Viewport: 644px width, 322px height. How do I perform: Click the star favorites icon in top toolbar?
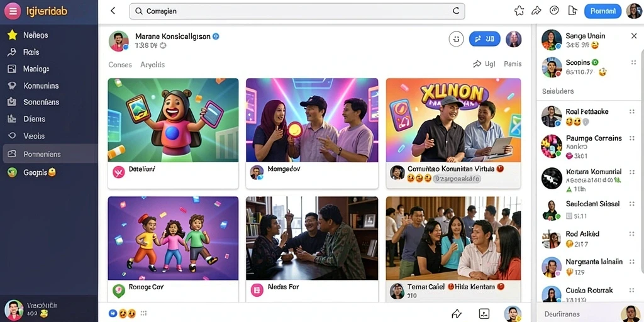519,11
